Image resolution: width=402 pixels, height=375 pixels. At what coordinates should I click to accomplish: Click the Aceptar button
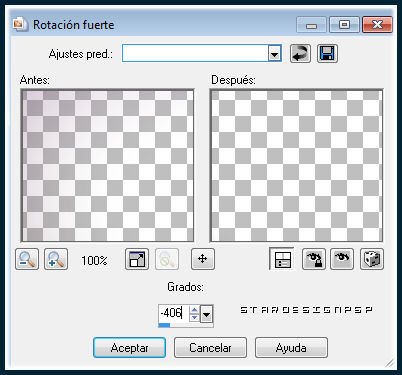(x=129, y=348)
